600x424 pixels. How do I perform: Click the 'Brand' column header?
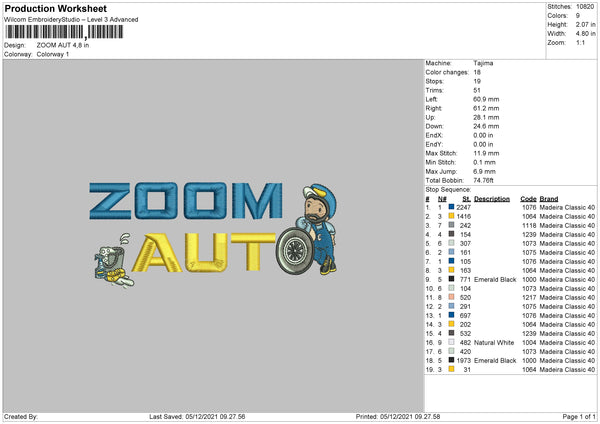(549, 199)
